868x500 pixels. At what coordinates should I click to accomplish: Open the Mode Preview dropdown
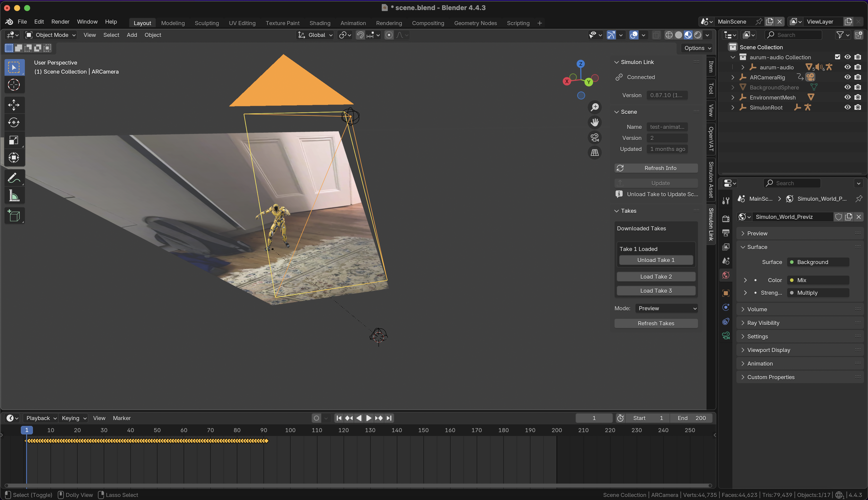pos(667,308)
